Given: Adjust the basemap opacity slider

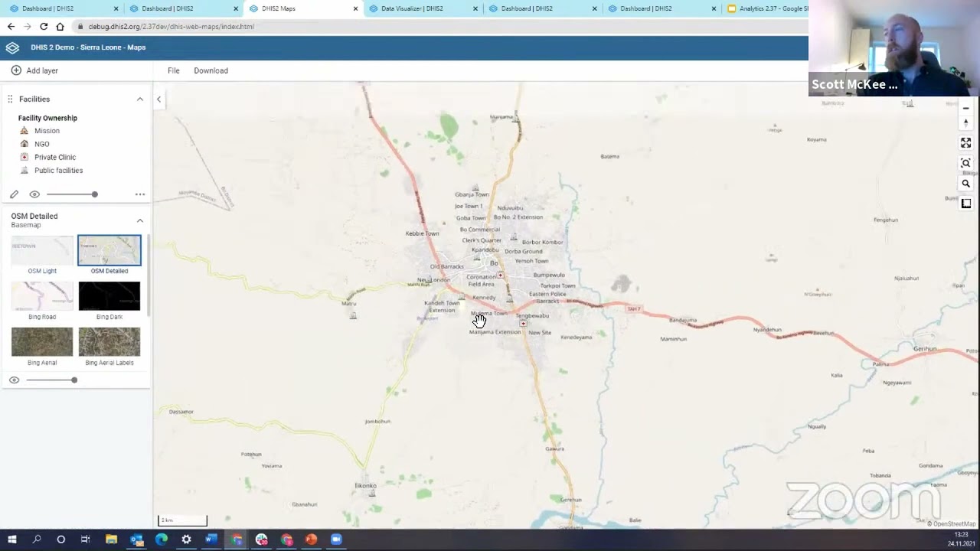Looking at the screenshot, I should pos(51,380).
